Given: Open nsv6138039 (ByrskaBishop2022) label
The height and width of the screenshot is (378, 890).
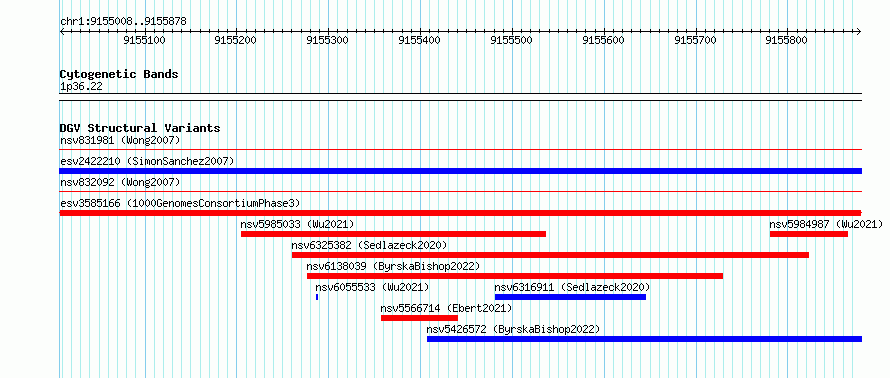Looking at the screenshot, I should pos(393,266).
